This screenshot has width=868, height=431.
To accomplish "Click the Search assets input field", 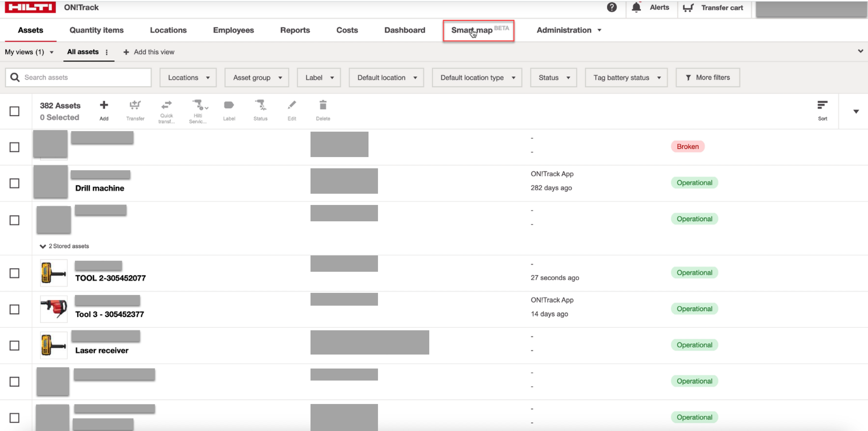I will click(x=78, y=77).
